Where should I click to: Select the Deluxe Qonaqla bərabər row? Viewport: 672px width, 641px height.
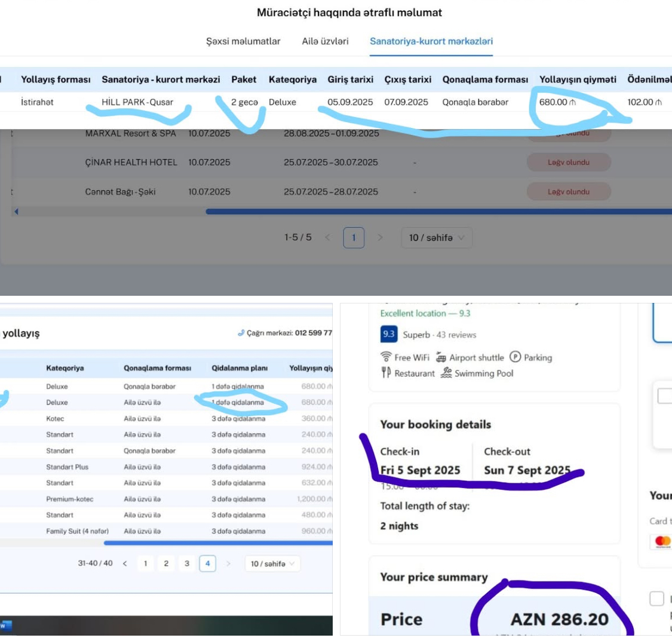(166, 387)
